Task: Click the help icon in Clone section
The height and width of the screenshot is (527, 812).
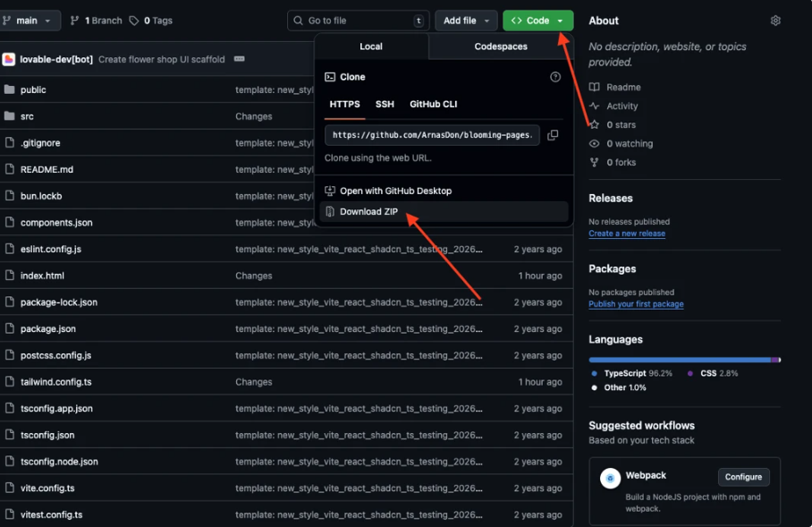Action: point(555,78)
